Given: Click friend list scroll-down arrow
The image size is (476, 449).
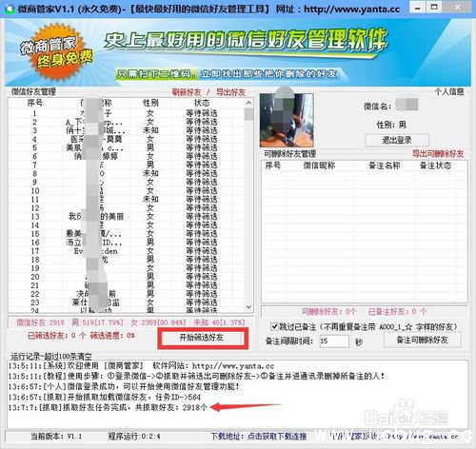Looking at the screenshot, I should click(248, 306).
